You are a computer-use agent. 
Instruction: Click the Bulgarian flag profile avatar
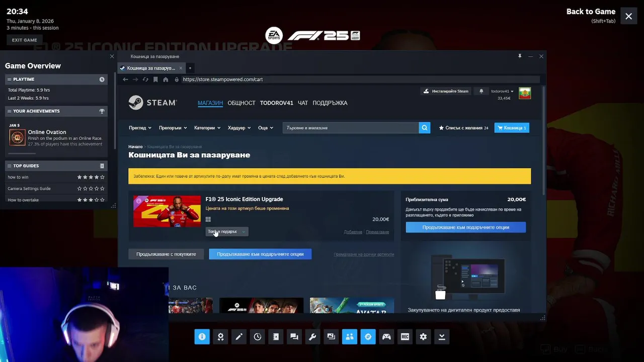click(525, 93)
